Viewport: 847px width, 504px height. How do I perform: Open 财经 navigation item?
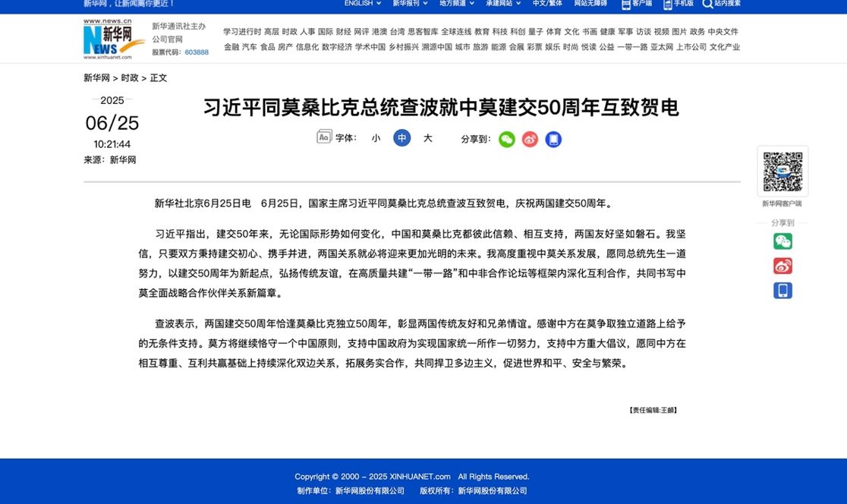(344, 32)
